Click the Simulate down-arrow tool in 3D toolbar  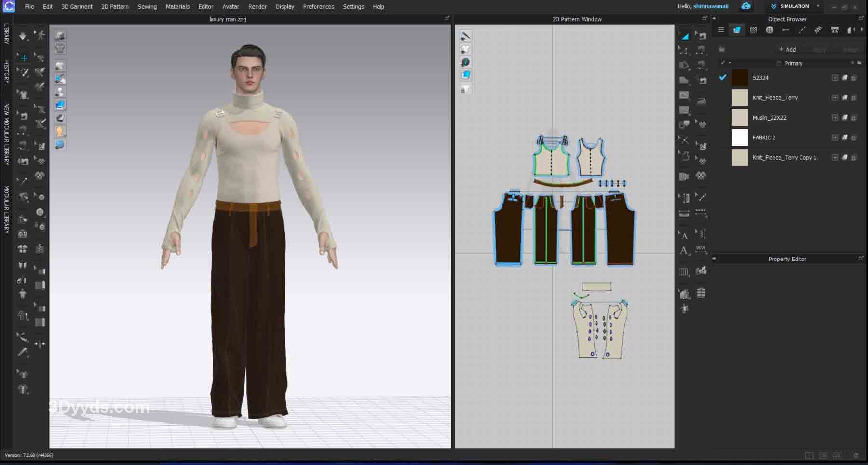pos(23,36)
